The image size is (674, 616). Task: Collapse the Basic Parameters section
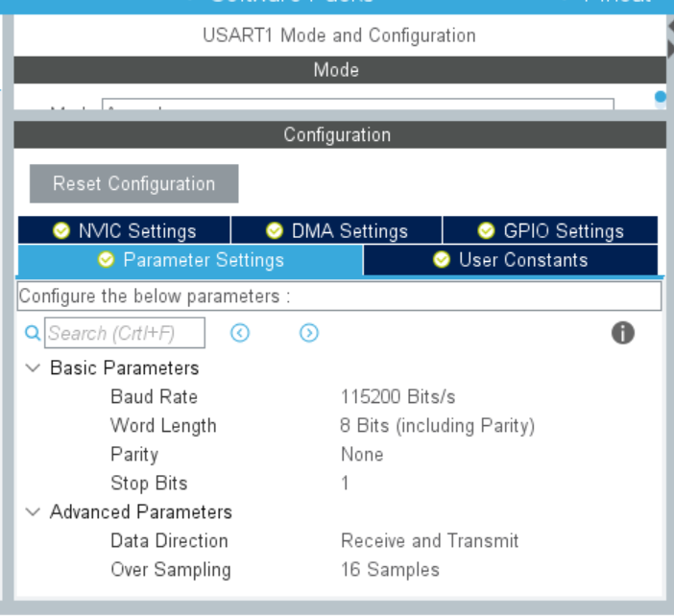(34, 368)
